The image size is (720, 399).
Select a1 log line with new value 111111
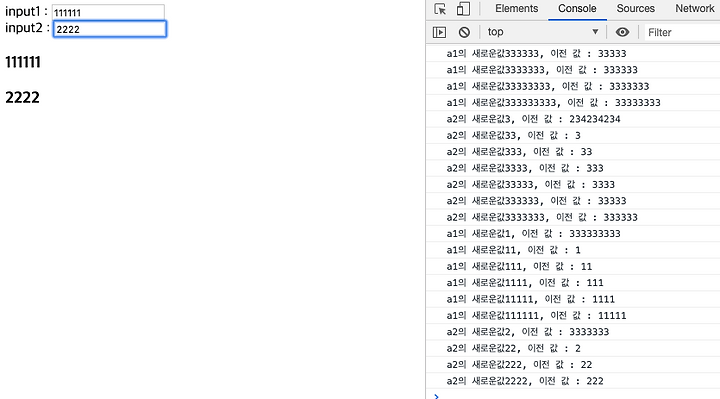[x=573, y=315]
